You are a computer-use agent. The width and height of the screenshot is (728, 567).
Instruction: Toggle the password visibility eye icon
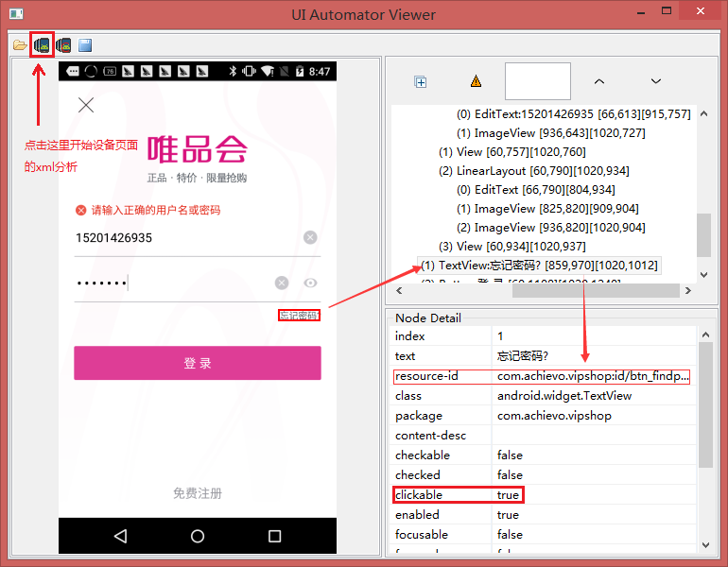click(310, 283)
